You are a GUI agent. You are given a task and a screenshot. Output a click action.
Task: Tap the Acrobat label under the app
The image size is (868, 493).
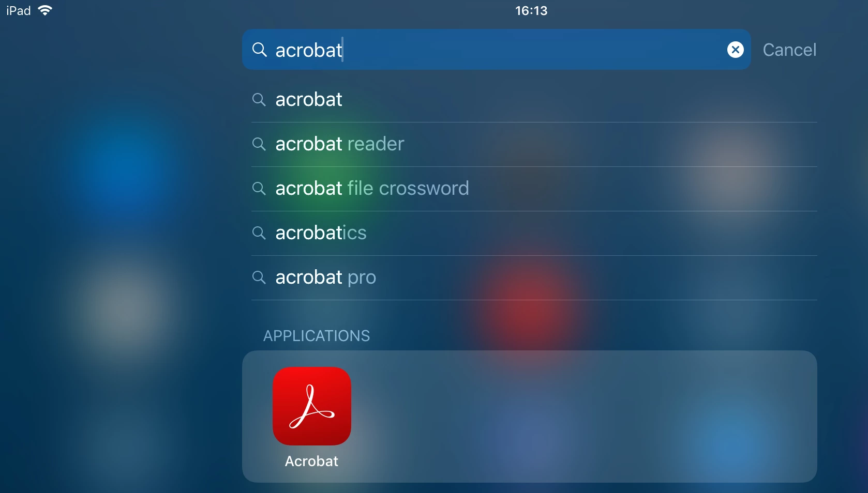tap(311, 461)
